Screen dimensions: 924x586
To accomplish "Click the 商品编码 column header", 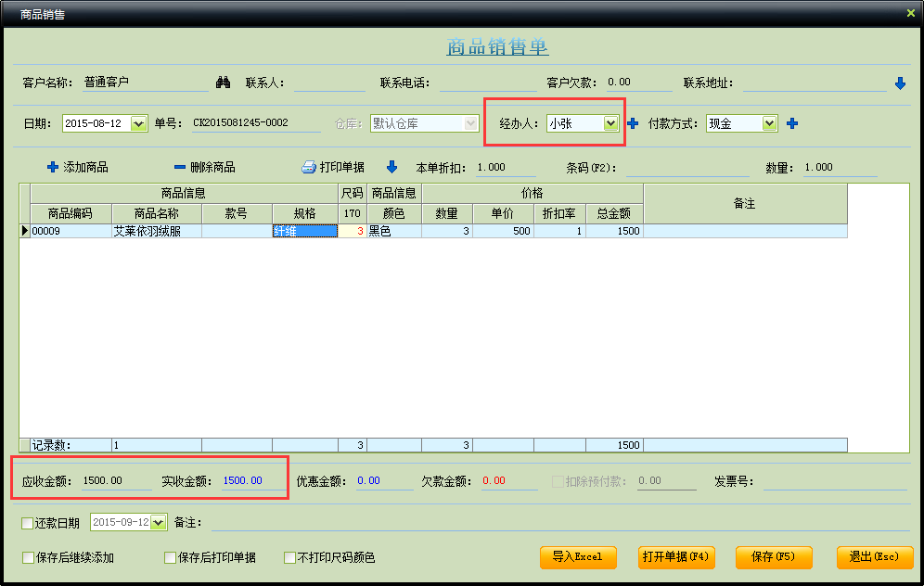I will 71,213.
